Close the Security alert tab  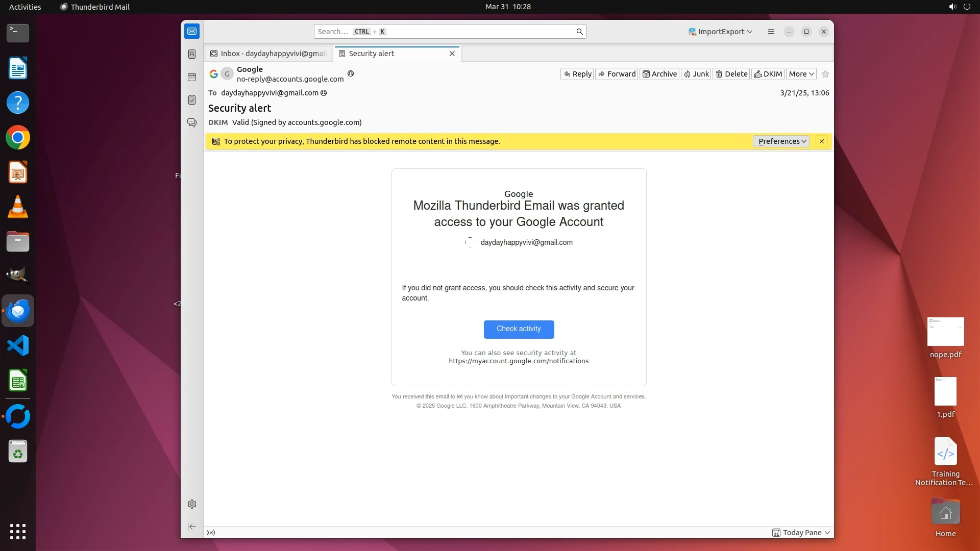pyautogui.click(x=452, y=54)
